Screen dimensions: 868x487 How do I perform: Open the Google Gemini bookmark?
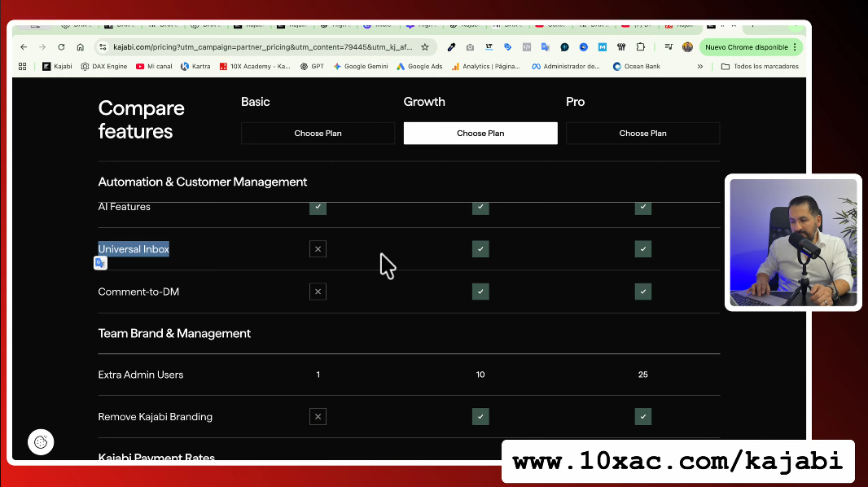pos(361,67)
